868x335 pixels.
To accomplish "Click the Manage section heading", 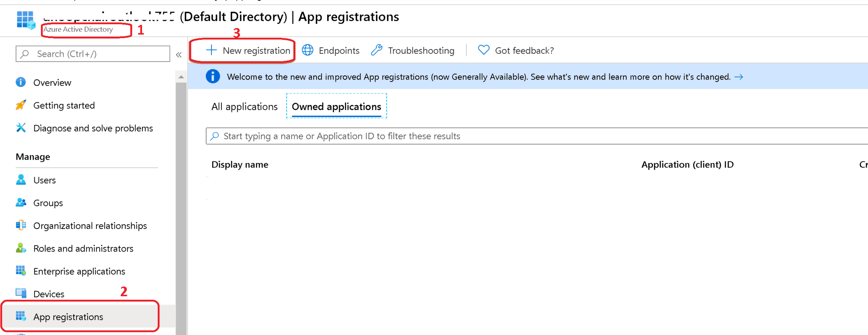I will click(33, 157).
